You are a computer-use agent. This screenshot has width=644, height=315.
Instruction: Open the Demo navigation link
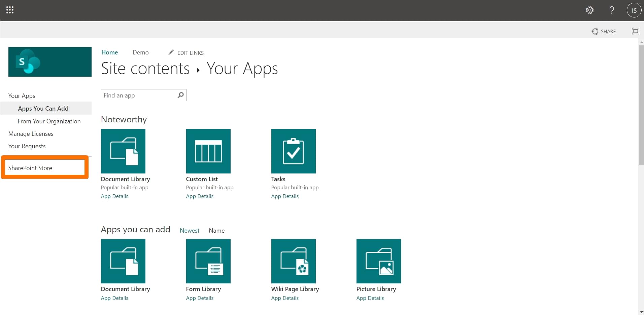140,52
